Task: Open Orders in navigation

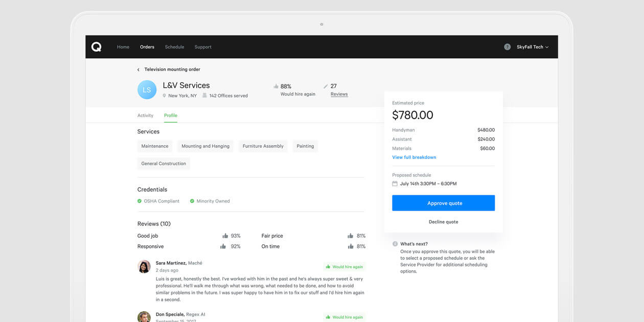Action: click(x=147, y=47)
